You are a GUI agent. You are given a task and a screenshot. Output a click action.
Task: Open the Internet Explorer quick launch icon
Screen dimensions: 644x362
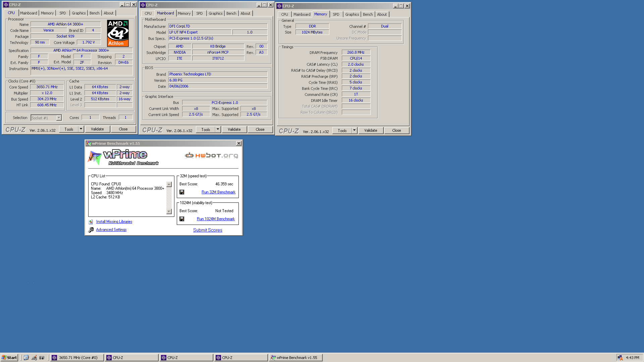(x=26, y=358)
